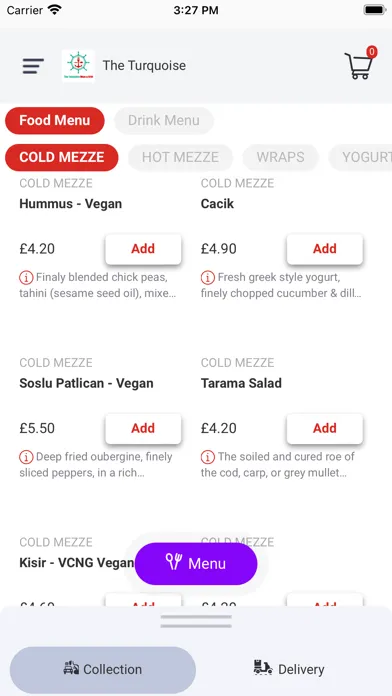This screenshot has width=392, height=696.
Task: Add Tarama Salad to cart
Action: (x=325, y=428)
